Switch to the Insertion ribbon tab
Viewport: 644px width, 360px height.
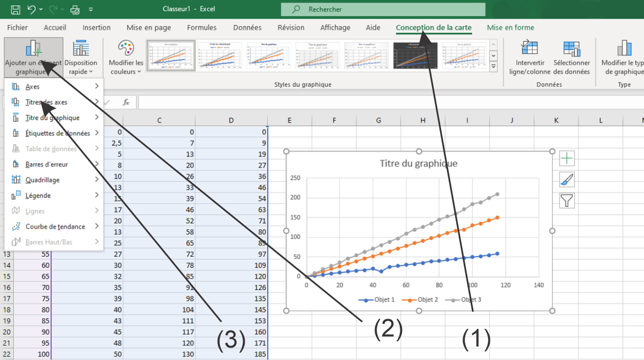tap(97, 28)
